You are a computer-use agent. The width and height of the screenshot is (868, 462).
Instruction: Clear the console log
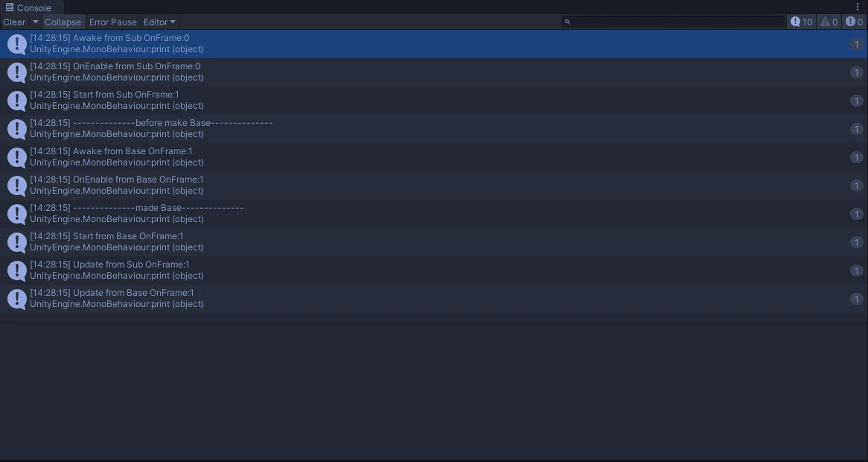[x=14, y=22]
